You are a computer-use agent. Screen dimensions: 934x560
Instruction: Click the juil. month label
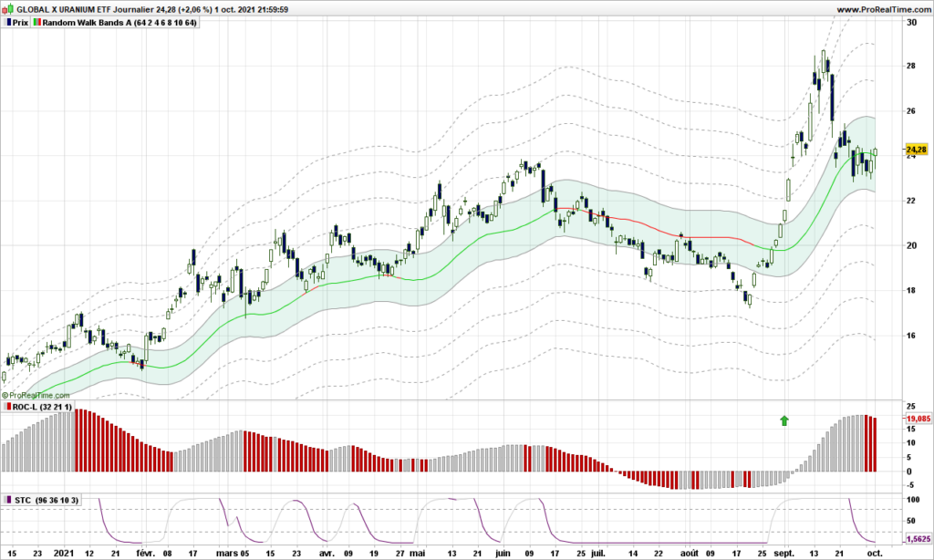point(597,553)
